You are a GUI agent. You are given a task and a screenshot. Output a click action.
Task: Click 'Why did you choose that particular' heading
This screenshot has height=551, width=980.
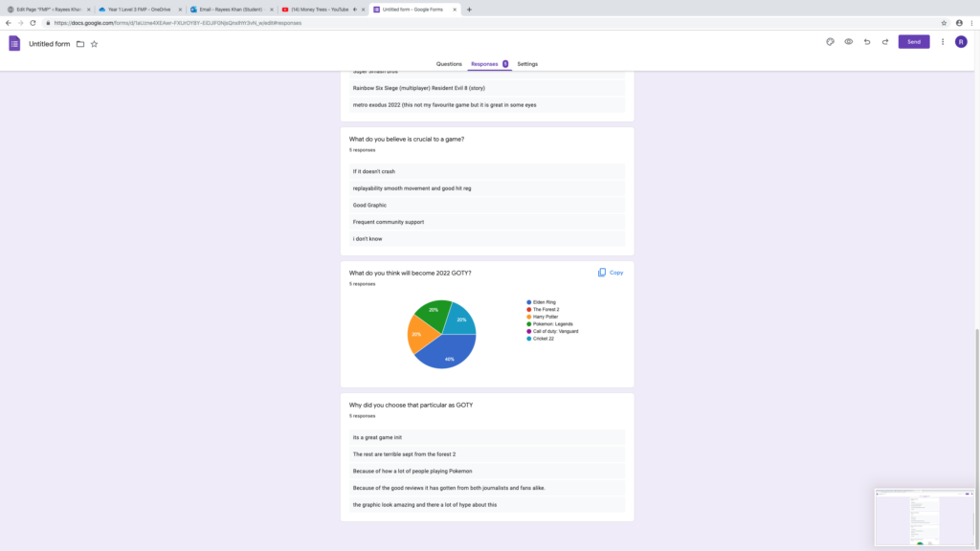411,405
